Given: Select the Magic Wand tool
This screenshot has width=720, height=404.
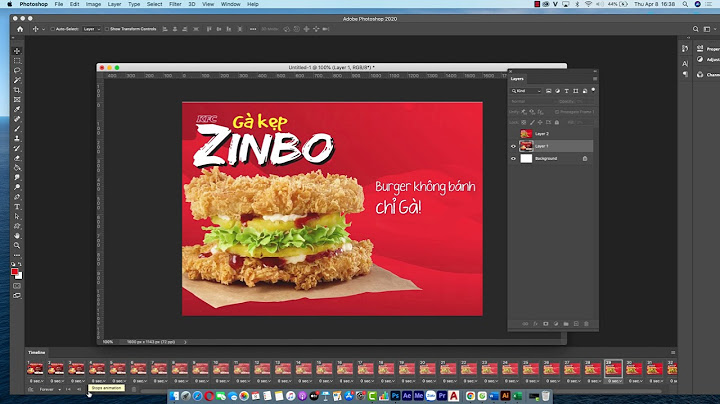Looking at the screenshot, I should point(17,80).
